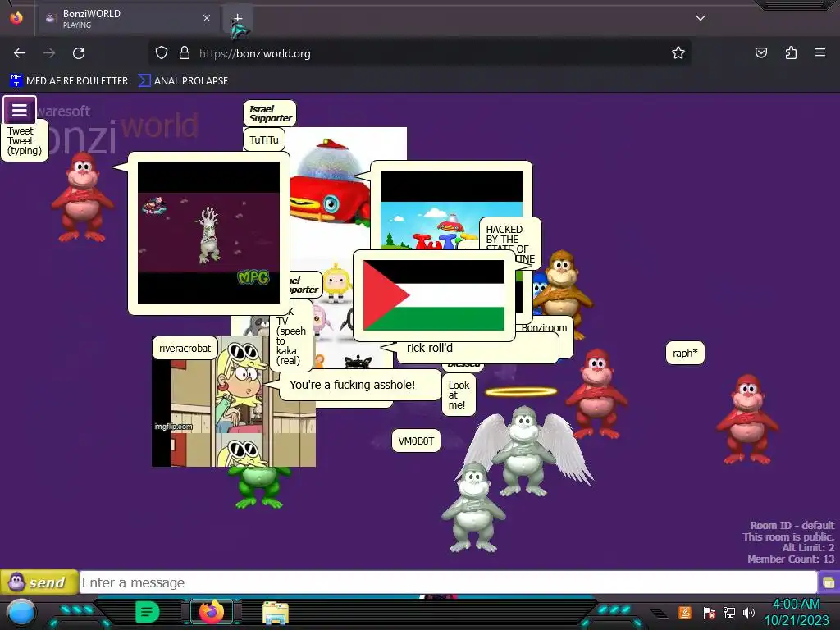Close the BonziWORLD tab
Screen dimensions: 840x630
click(207, 18)
